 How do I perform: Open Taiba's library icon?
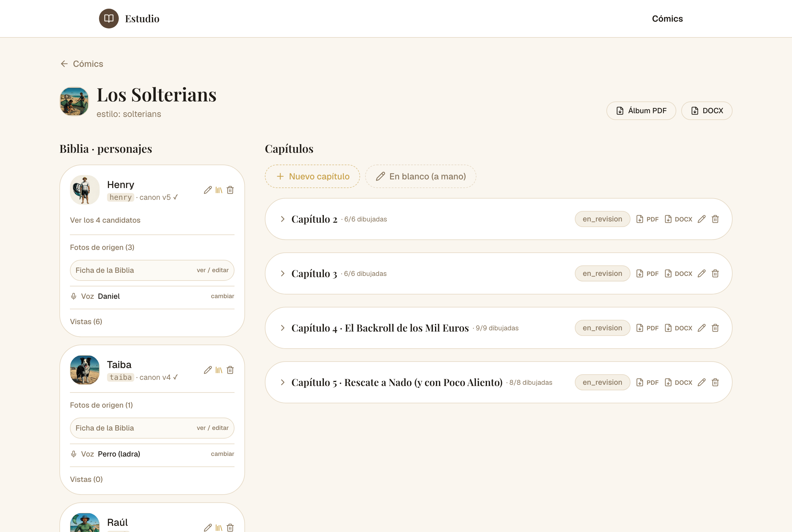[219, 370]
